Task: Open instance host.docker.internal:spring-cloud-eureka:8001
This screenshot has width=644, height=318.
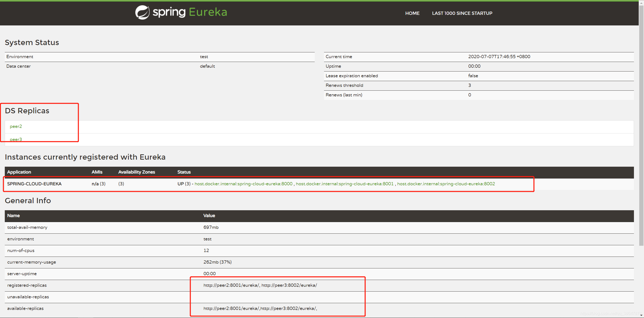Action: coord(345,184)
